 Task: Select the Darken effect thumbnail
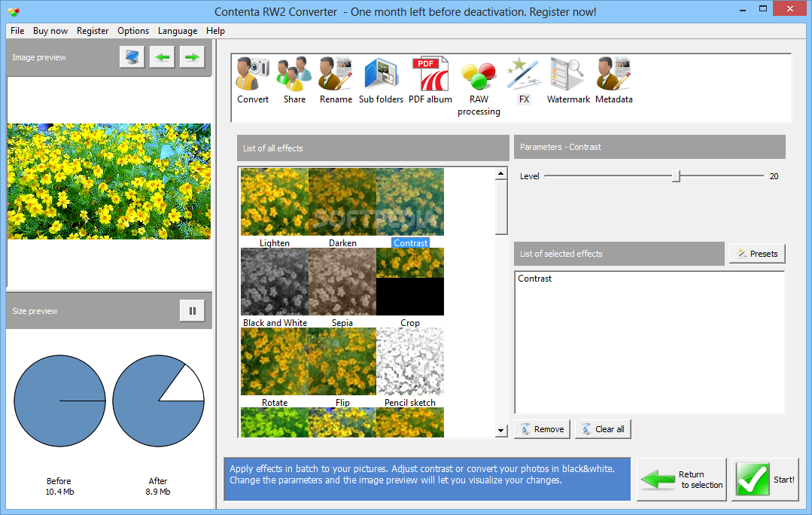coord(342,202)
